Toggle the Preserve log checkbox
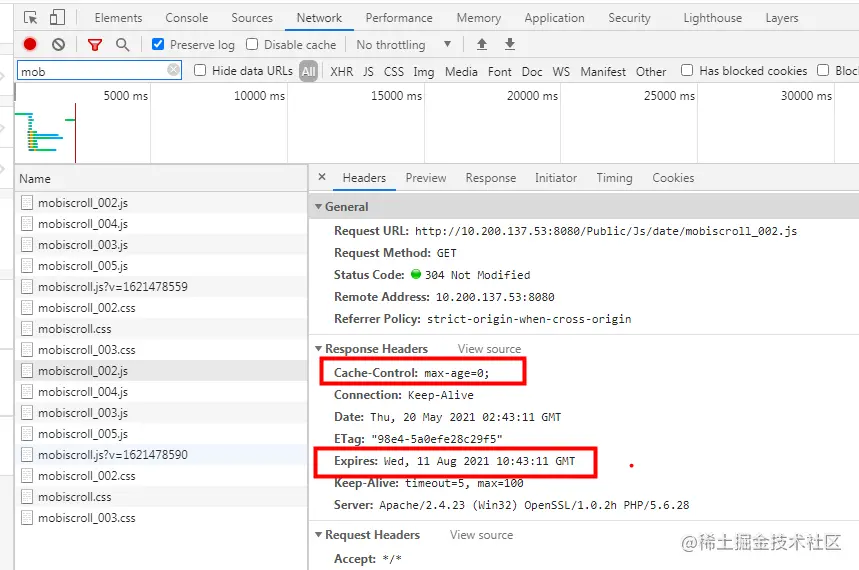Screen dimensions: 859x570 [158, 44]
